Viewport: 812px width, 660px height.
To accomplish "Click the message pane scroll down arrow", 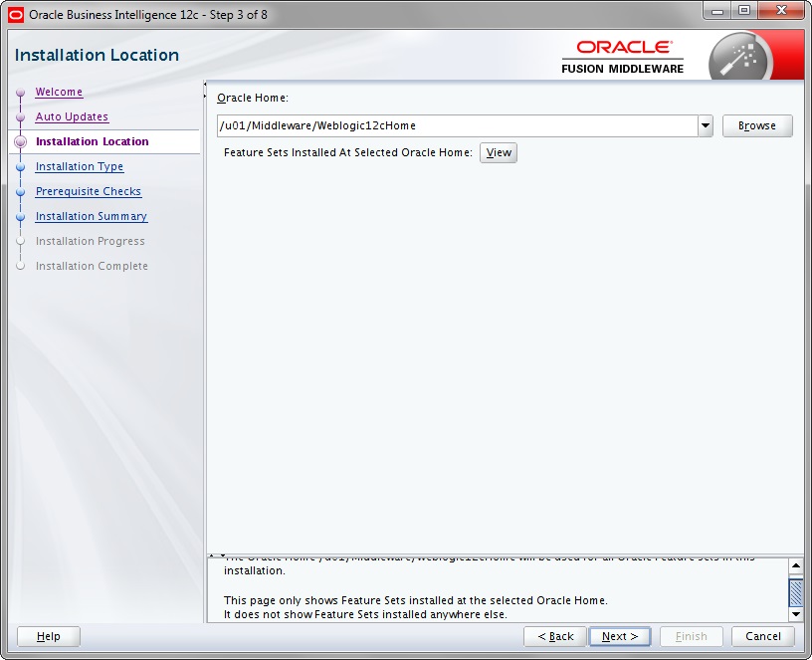I will (796, 614).
